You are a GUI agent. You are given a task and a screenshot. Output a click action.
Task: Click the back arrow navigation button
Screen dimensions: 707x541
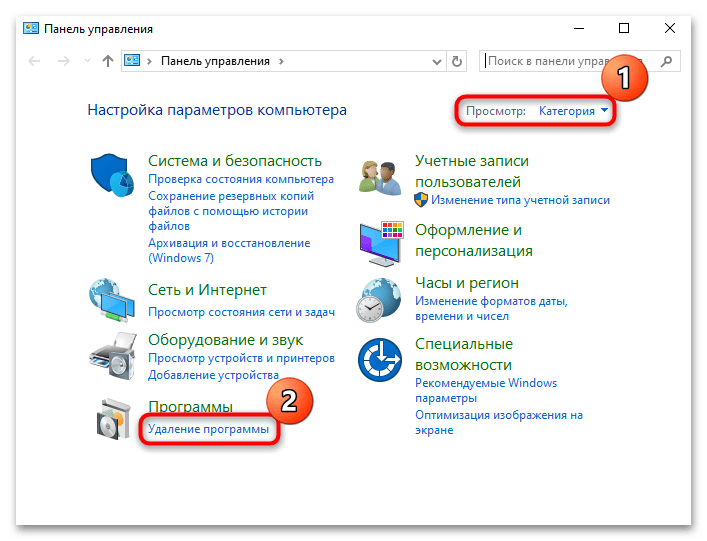pyautogui.click(x=34, y=61)
